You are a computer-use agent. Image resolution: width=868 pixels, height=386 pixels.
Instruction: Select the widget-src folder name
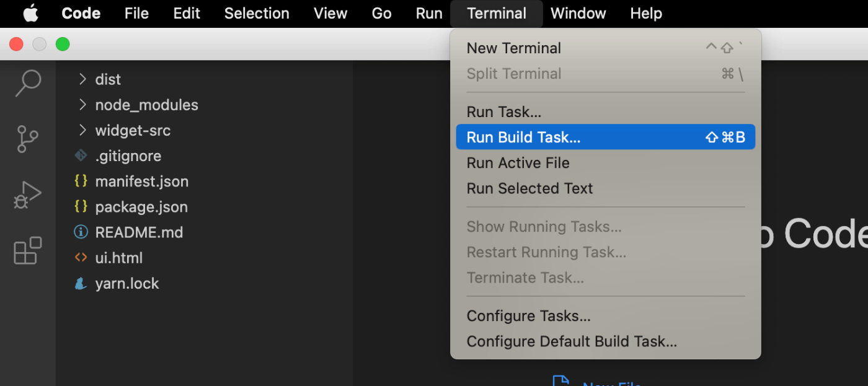133,130
